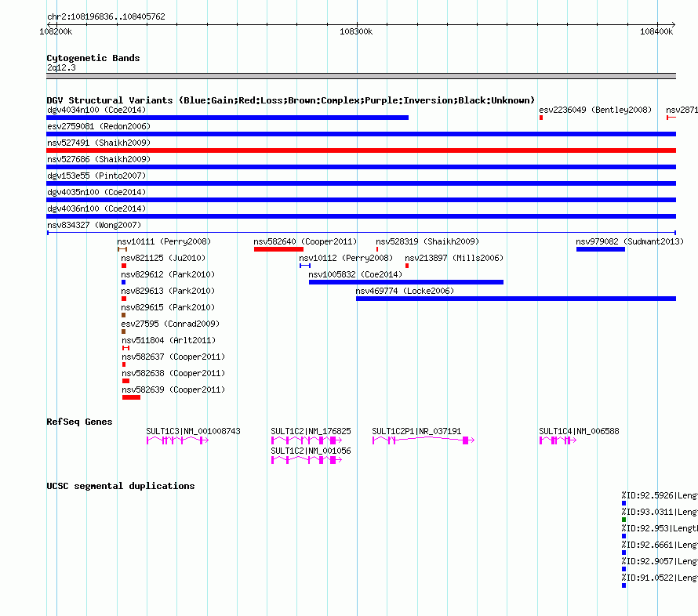Click the red nsv527491 Shaikh2009 bar
The height and width of the screenshot is (616, 698).
point(361,150)
